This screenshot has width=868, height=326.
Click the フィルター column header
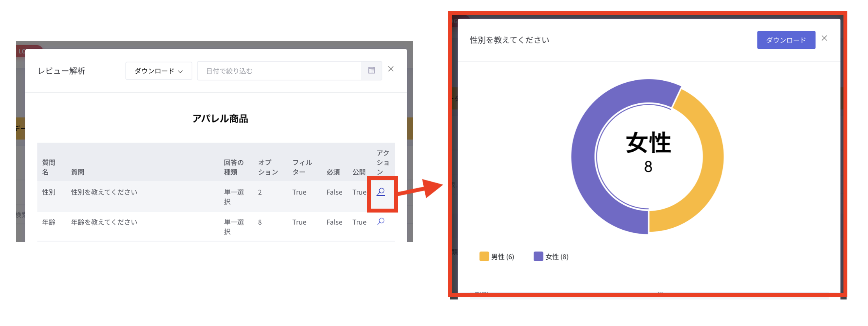[x=302, y=167]
